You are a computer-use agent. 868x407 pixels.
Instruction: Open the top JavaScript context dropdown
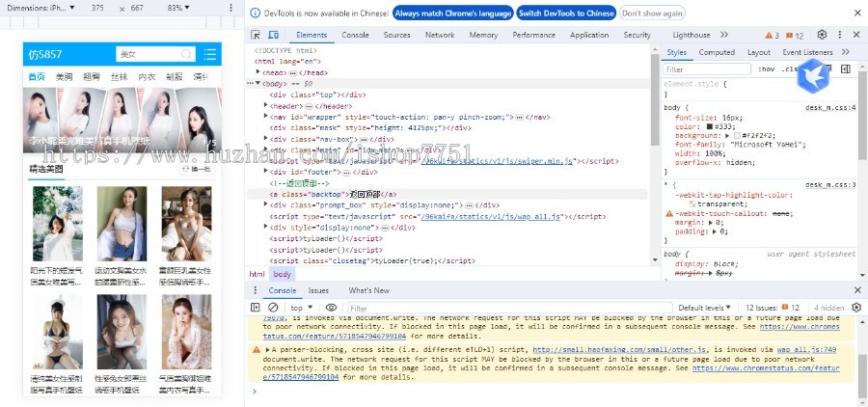tap(302, 308)
